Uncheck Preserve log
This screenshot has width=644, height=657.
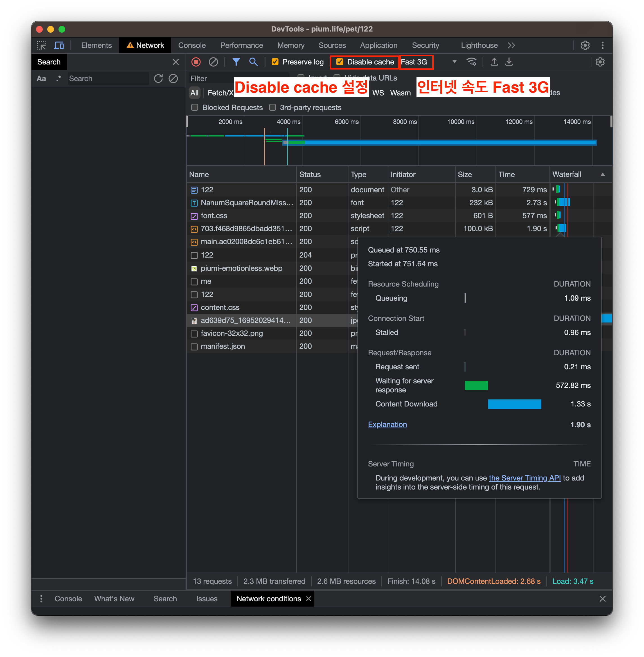point(275,62)
